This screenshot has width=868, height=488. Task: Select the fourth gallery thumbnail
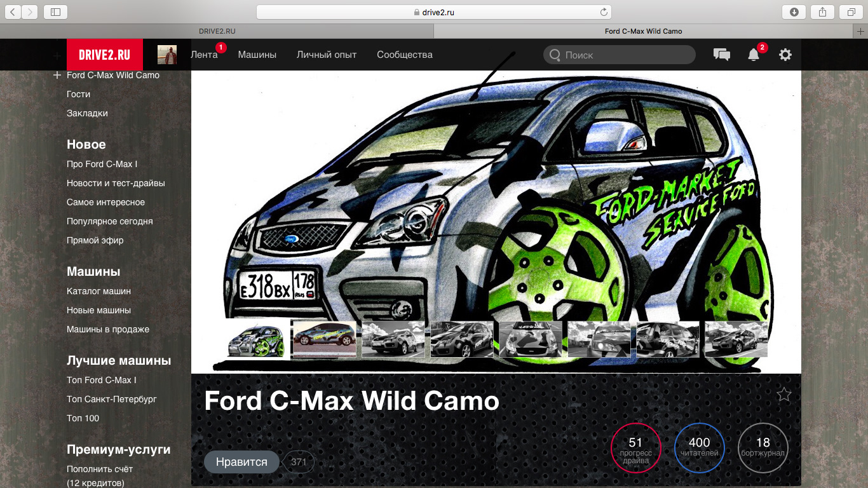click(461, 339)
